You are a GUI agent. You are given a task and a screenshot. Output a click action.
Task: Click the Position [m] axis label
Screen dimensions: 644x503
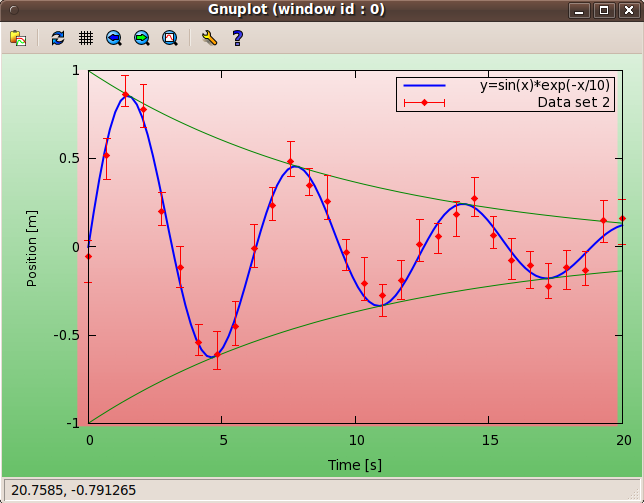pos(32,248)
